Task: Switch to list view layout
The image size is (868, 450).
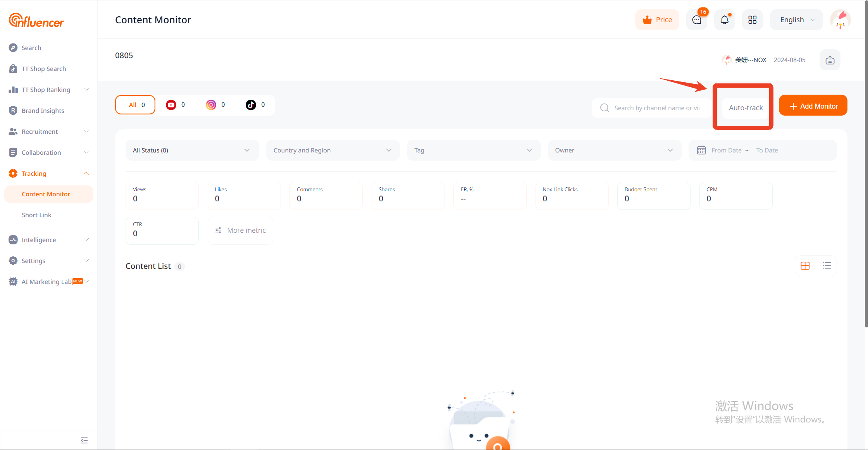Action: coord(827,266)
